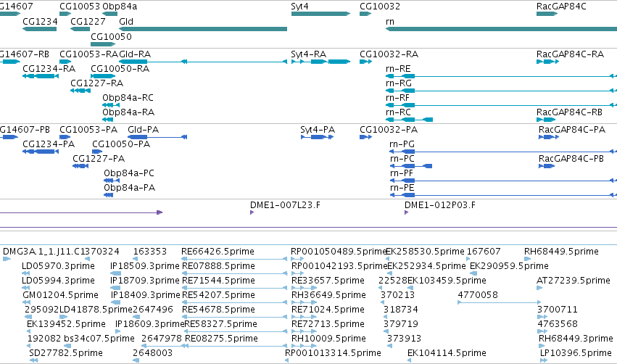The height and width of the screenshot is (364, 617).
Task: Select the GM01204.5prime EST label
Action: 61,295
